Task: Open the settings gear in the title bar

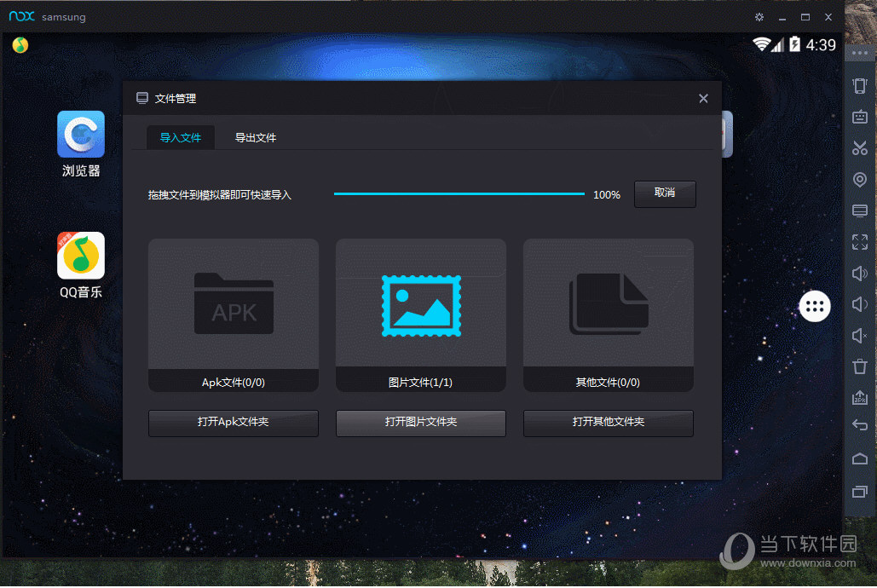Action: 759,16
